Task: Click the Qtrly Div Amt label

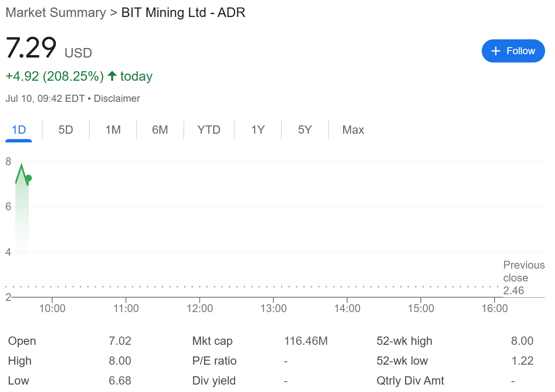Action: 410,381
